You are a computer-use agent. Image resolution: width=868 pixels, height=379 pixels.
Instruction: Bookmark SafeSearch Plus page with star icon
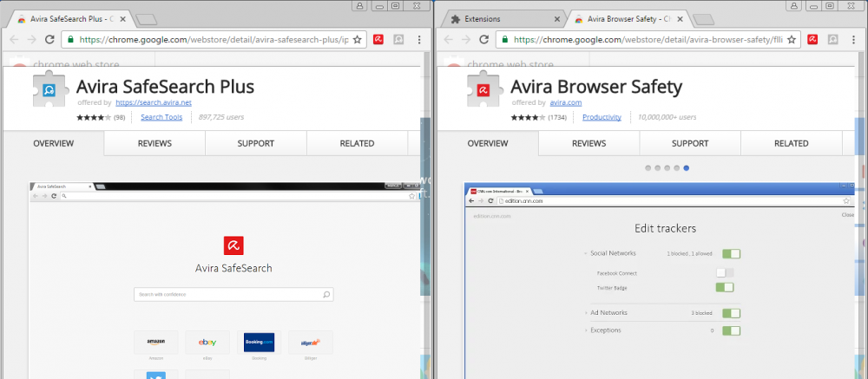[358, 40]
